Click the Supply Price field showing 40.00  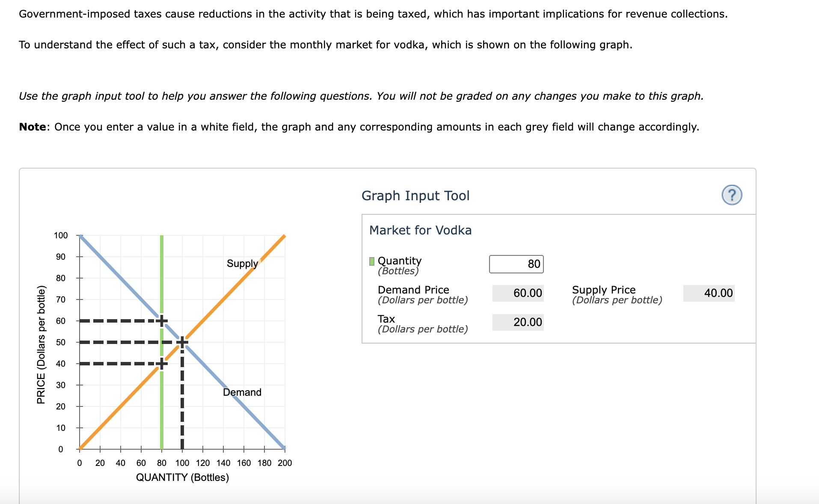click(709, 293)
